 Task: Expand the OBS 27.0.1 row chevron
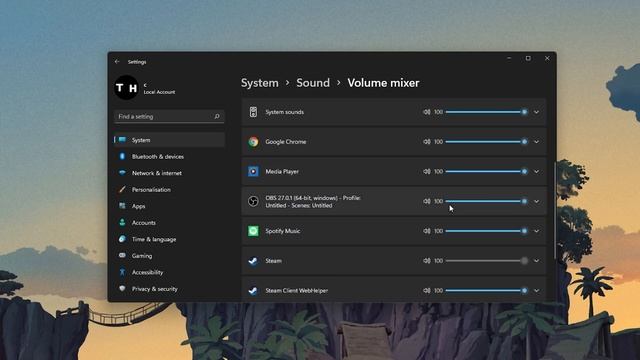coord(536,202)
